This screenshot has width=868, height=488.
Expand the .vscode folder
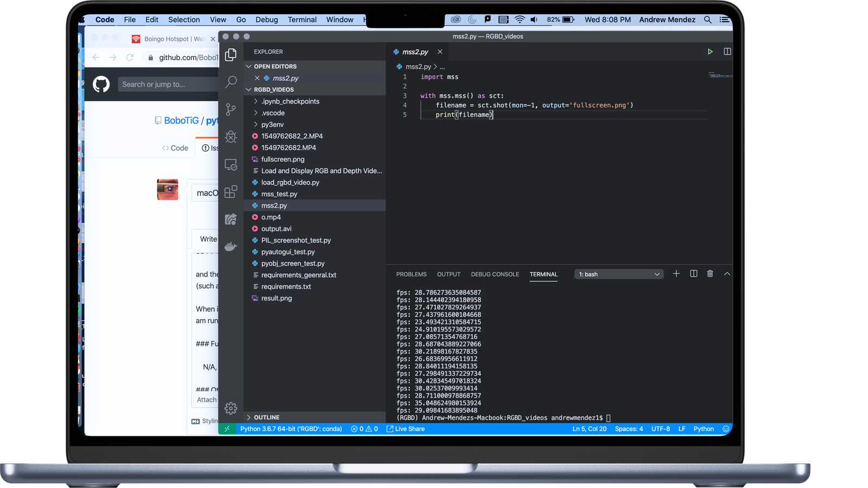(273, 113)
